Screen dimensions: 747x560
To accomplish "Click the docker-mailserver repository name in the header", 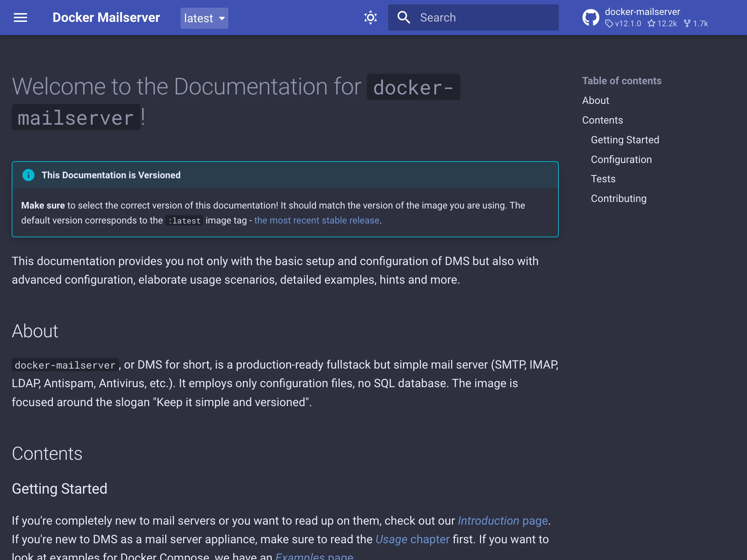I will [x=642, y=12].
